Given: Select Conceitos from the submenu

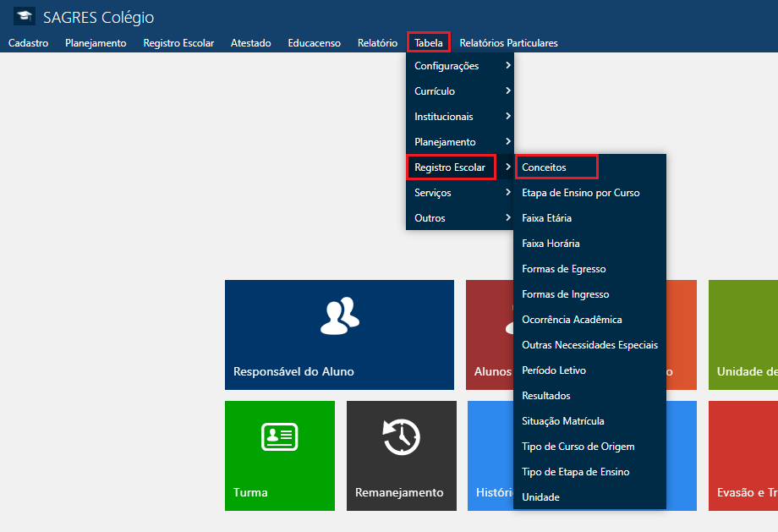Looking at the screenshot, I should [x=545, y=167].
